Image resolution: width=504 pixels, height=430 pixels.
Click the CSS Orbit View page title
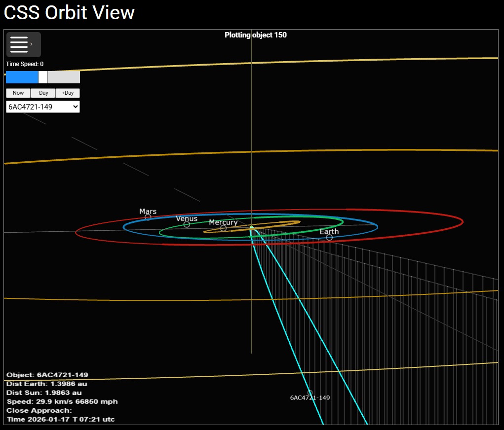69,13
